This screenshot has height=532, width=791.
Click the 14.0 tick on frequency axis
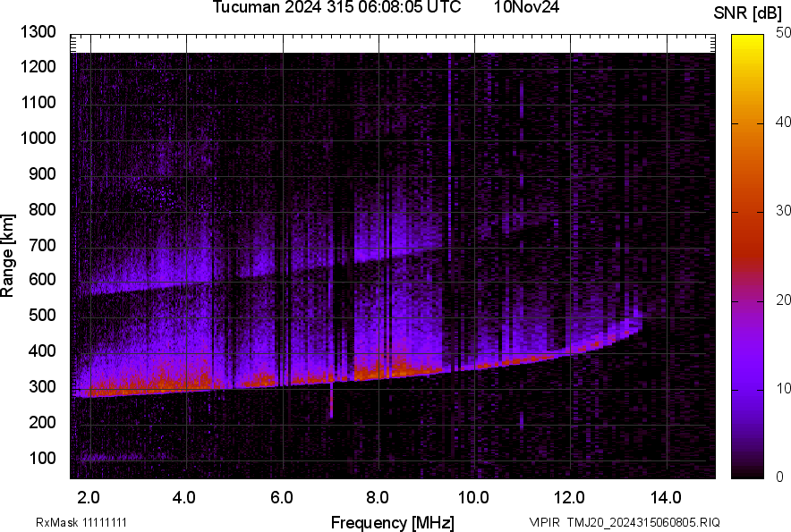pos(667,497)
